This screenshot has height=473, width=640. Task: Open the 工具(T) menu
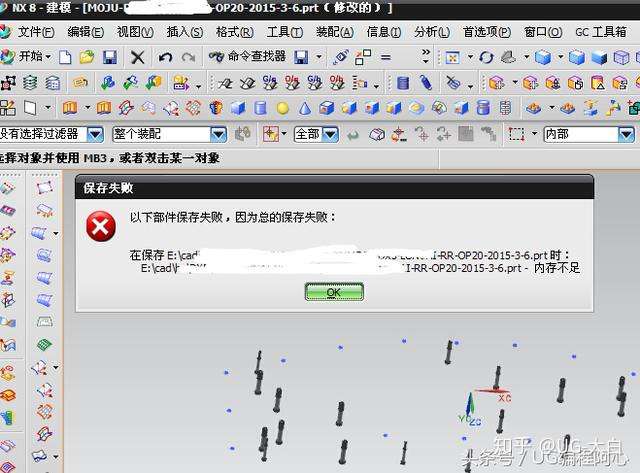284,32
